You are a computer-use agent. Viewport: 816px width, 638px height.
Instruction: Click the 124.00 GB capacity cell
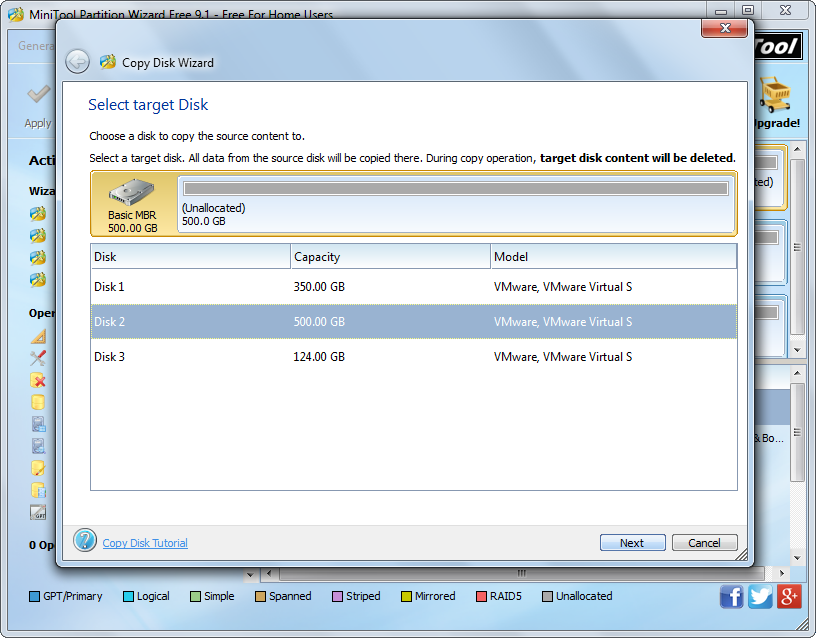pyautogui.click(x=319, y=356)
